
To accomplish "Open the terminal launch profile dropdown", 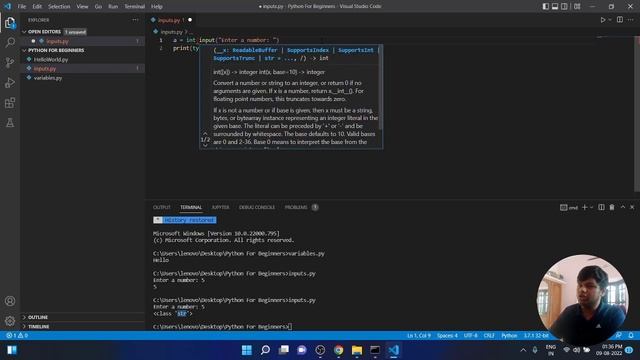I will pos(591,207).
